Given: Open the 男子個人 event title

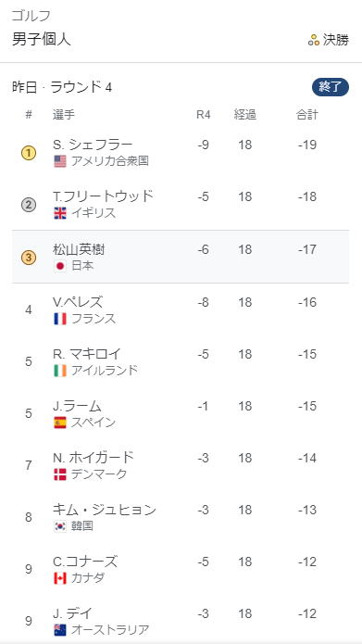Looking at the screenshot, I should tap(42, 40).
